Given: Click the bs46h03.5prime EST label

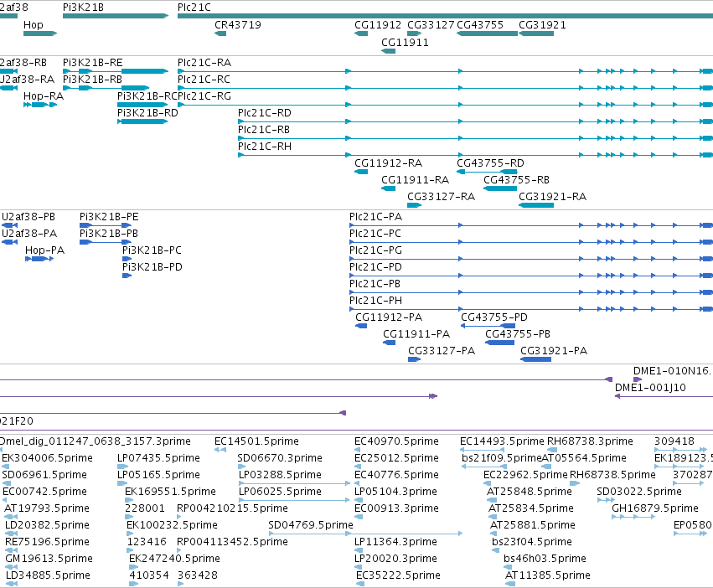Looking at the screenshot, I should (x=545, y=559).
